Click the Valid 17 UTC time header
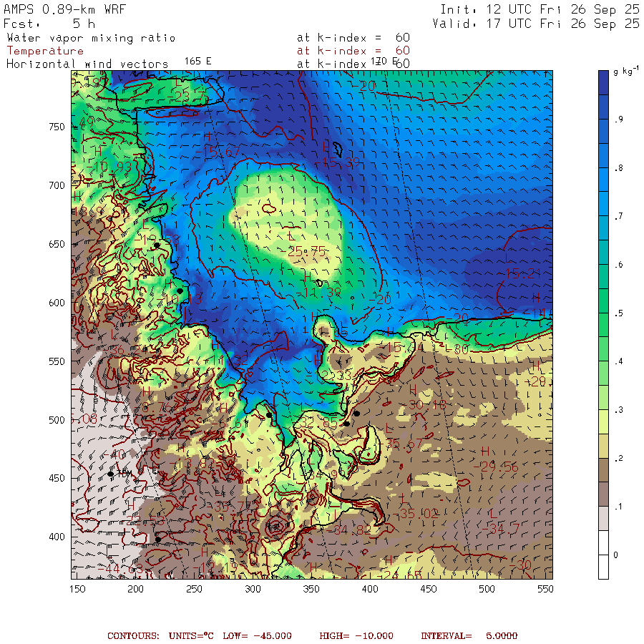The image size is (644, 644). click(535, 24)
